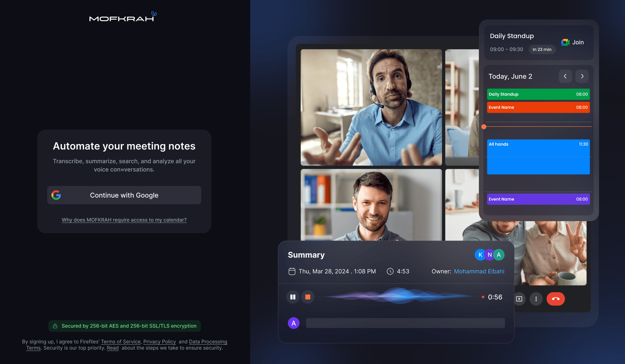Click participant avatar N
The image size is (625, 364).
pos(490,255)
